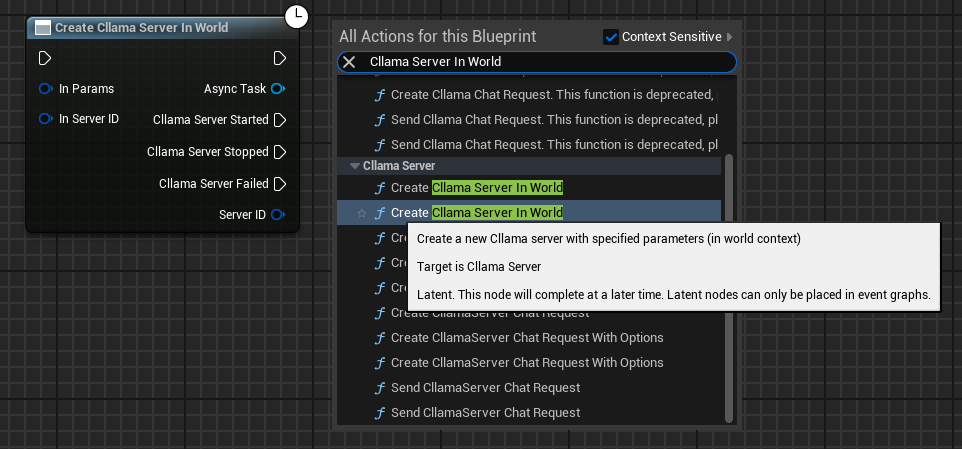962x449 pixels.
Task: Click the In Params input pin
Action: 46,89
